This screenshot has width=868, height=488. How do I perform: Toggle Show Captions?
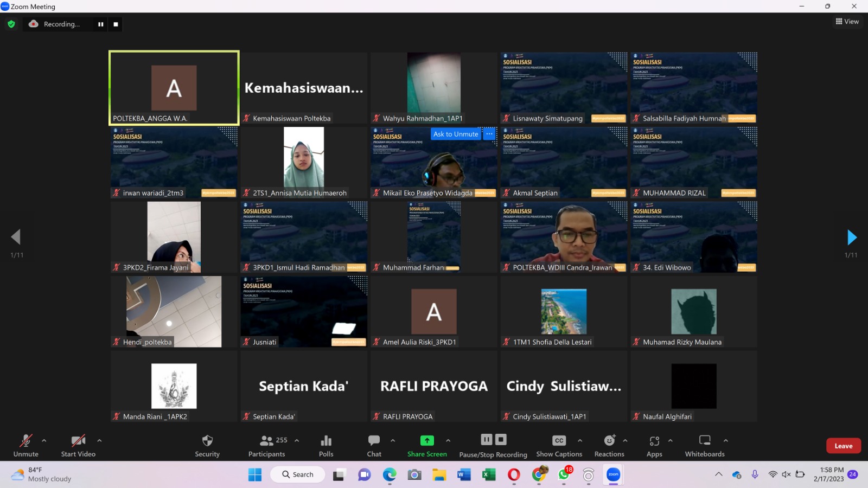click(x=559, y=446)
